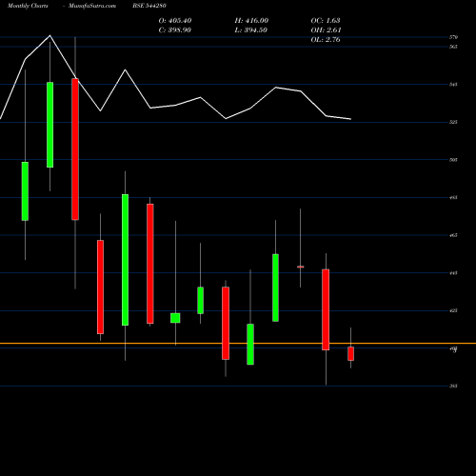Select the "OH: 2.61" reading
The height and width of the screenshot is (476, 476).
pos(326,30)
